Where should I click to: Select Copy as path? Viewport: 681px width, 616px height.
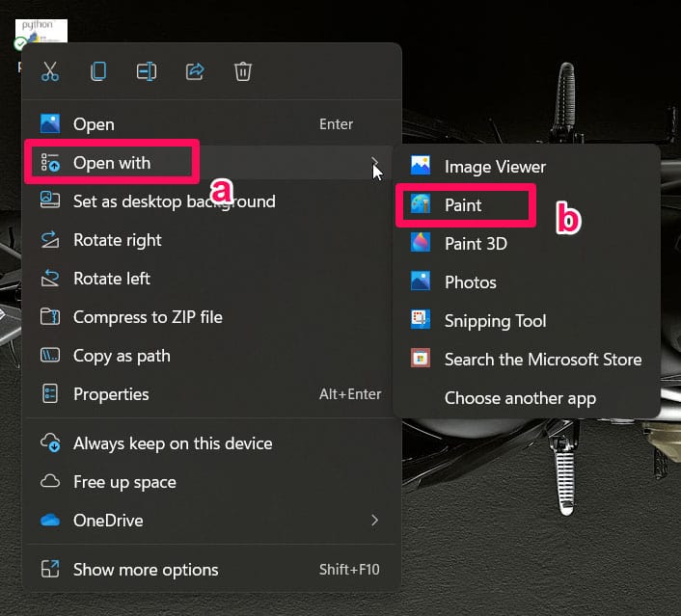[211, 356]
